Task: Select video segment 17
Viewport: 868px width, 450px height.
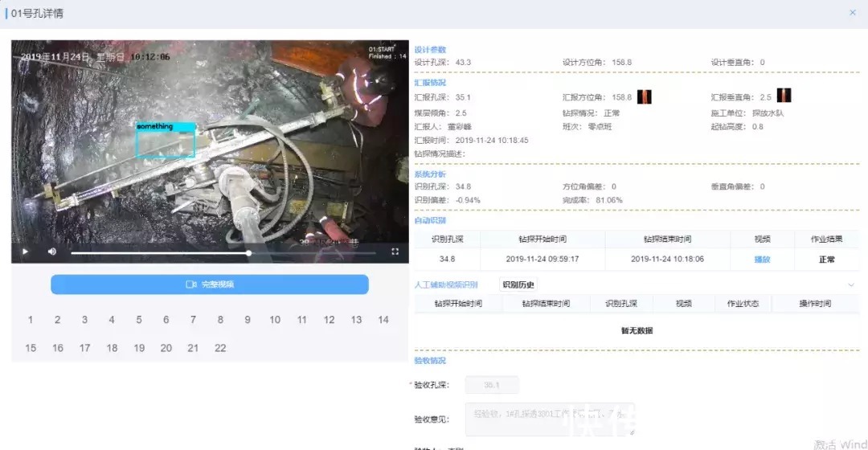Action: (x=84, y=348)
